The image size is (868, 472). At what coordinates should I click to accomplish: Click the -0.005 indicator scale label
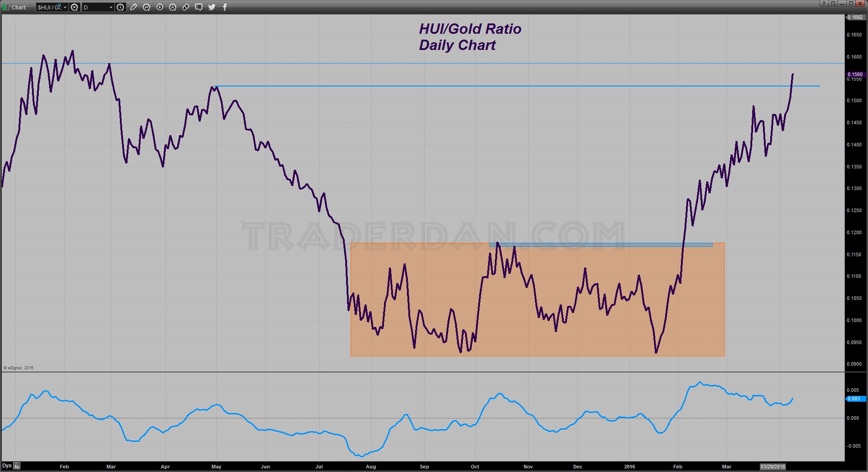(853, 446)
